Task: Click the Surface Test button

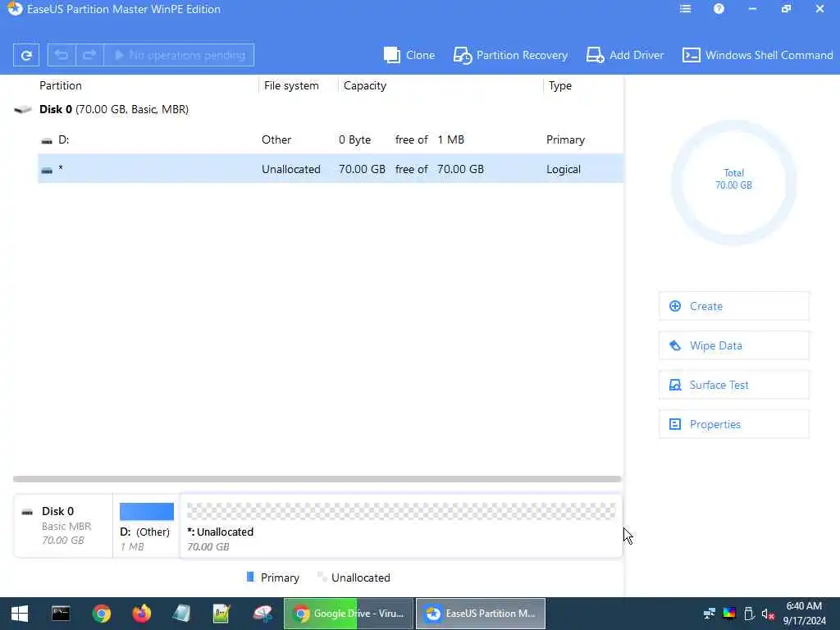Action: [733, 385]
